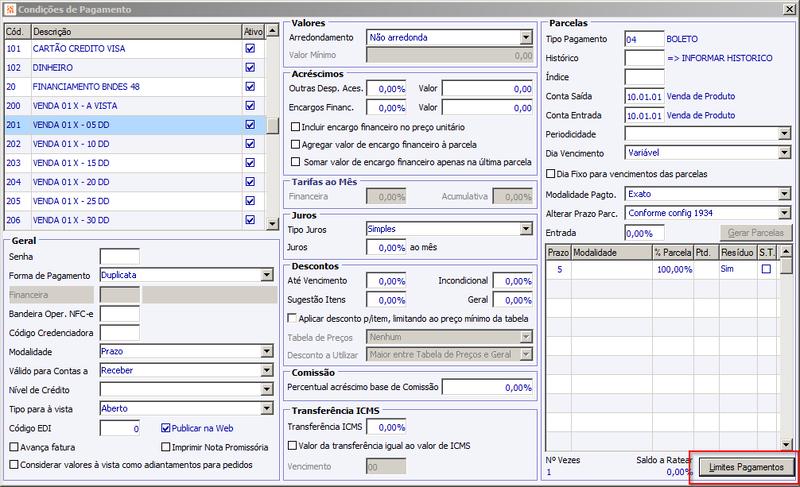Image resolution: width=800 pixels, height=487 pixels.
Task: Click scroll-down arrow of payment conditions list
Action: point(272,223)
